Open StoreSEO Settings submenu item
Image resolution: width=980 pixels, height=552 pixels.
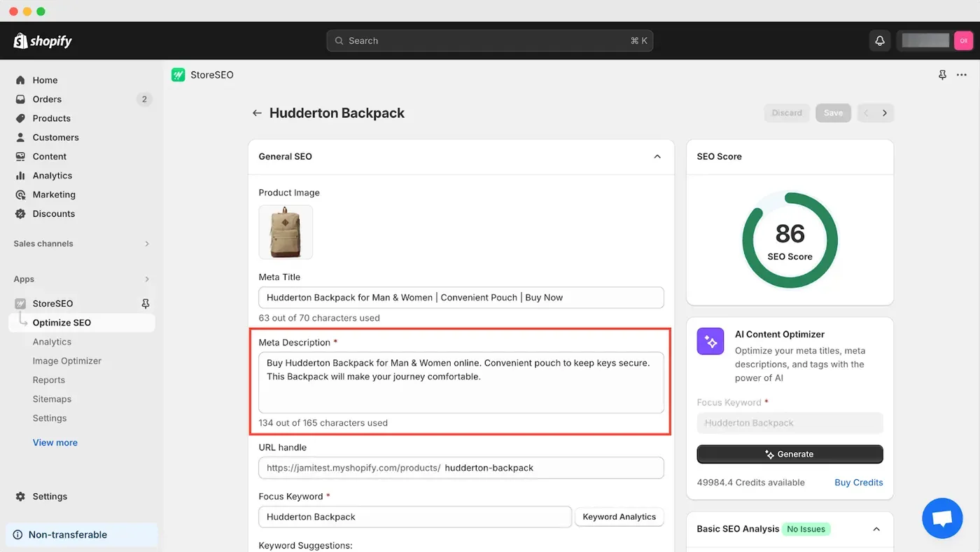pyautogui.click(x=50, y=418)
